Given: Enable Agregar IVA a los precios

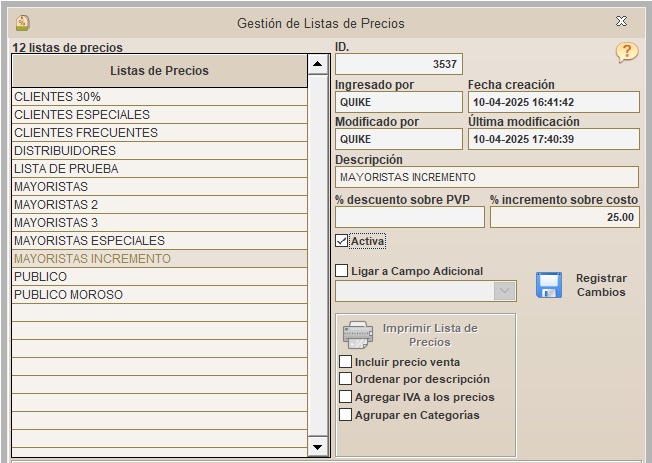Looking at the screenshot, I should (x=346, y=397).
